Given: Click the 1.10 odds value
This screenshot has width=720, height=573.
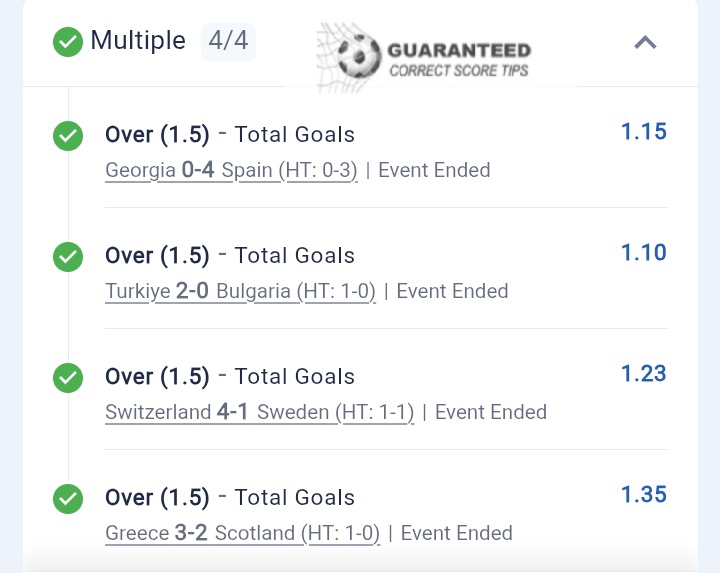Looking at the screenshot, I should tap(643, 253).
